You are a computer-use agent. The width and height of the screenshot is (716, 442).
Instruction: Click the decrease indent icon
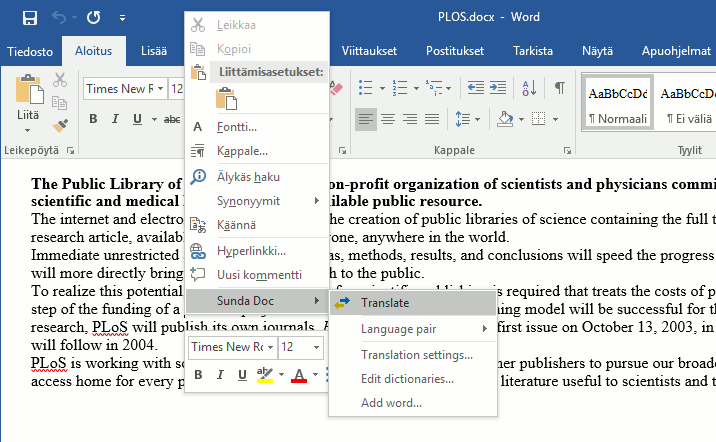[476, 87]
